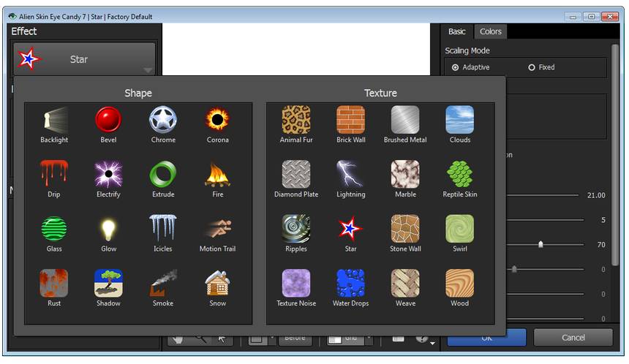Select the Diamond Plate texture

pyautogui.click(x=296, y=179)
